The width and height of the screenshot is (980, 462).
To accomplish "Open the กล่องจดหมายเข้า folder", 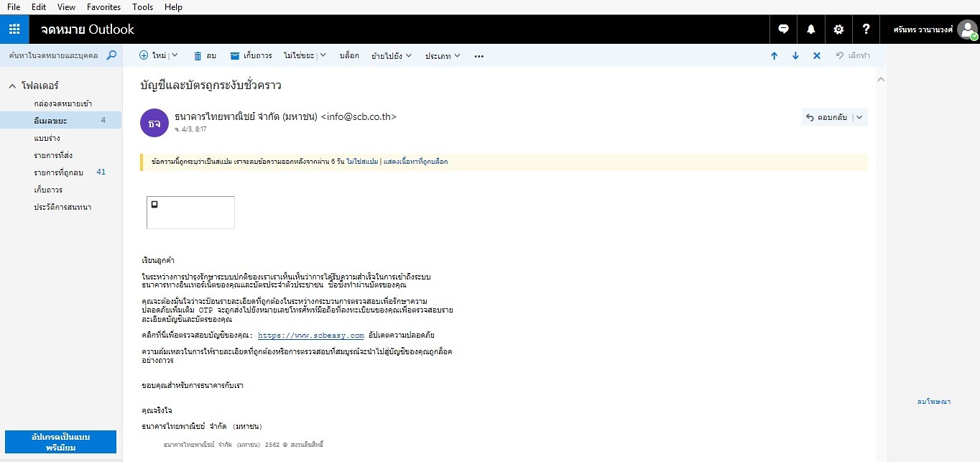I will click(63, 103).
